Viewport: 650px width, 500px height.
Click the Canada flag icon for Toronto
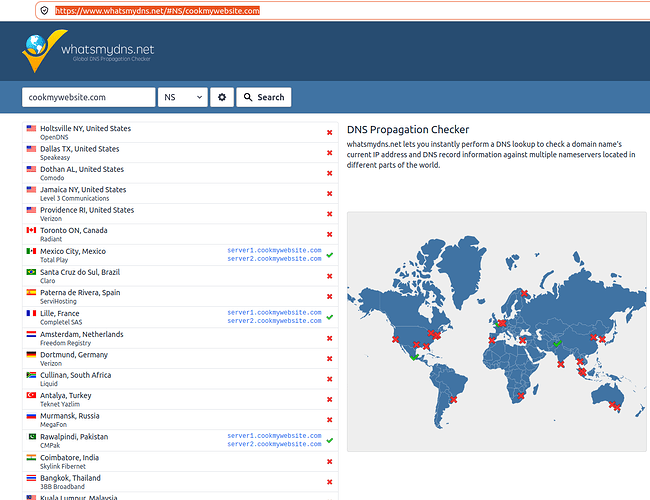pyautogui.click(x=31, y=230)
